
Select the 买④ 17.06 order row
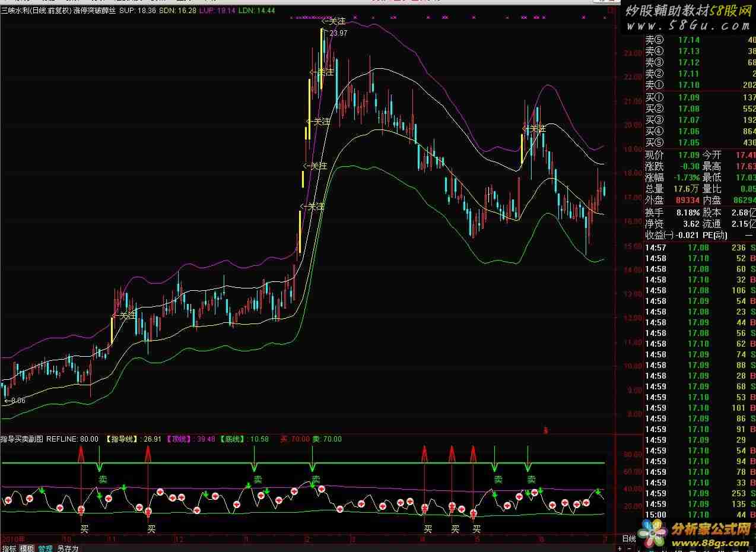tap(700, 132)
